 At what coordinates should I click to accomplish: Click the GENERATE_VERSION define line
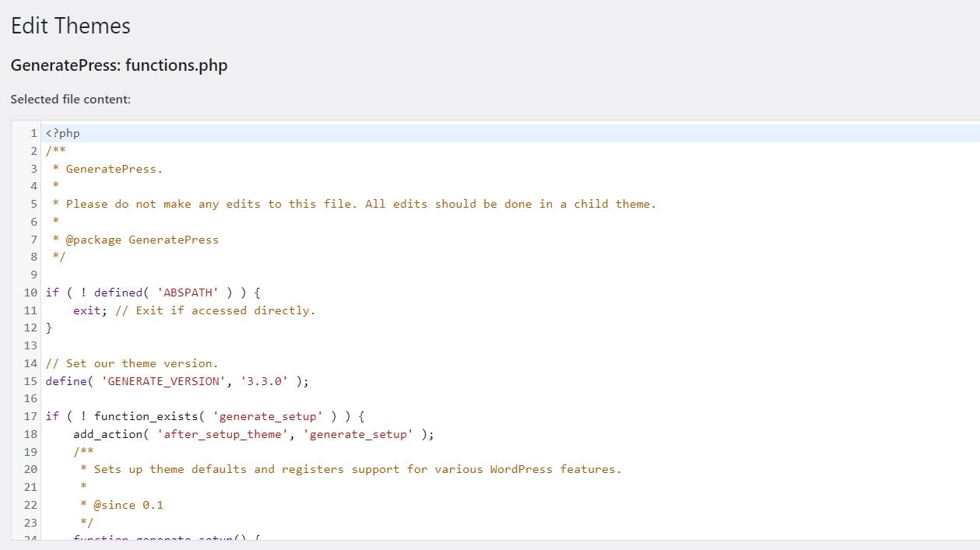(177, 381)
